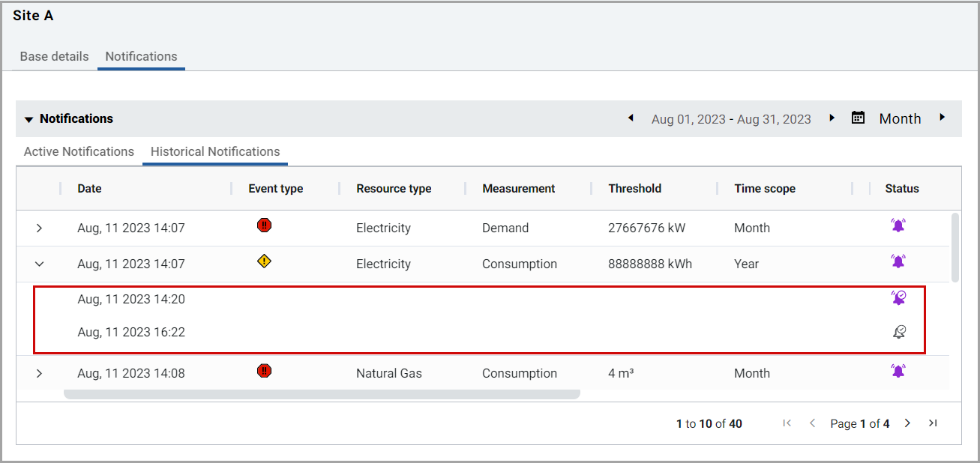Click the yellow warning diamond event icon
Image resolution: width=980 pixels, height=463 pixels.
point(264,261)
